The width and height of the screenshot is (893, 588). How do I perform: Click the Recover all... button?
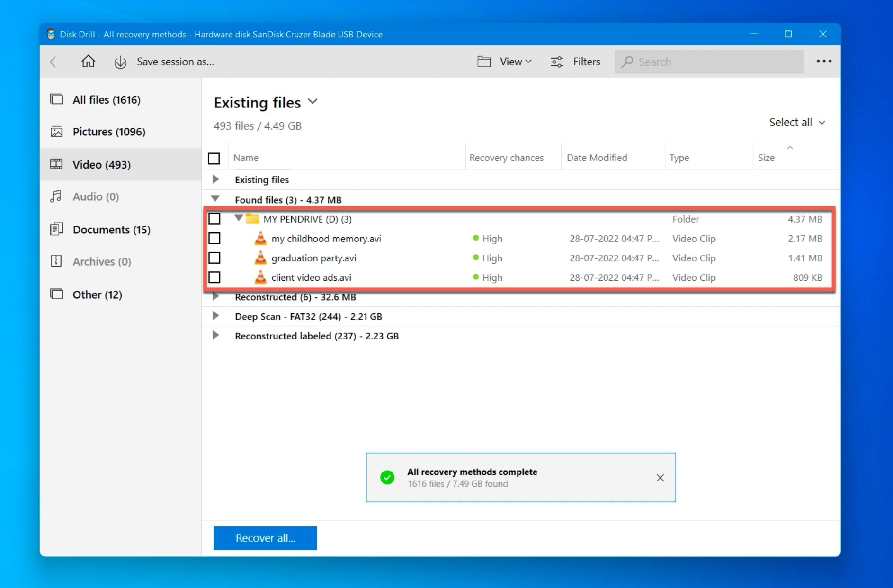tap(265, 538)
